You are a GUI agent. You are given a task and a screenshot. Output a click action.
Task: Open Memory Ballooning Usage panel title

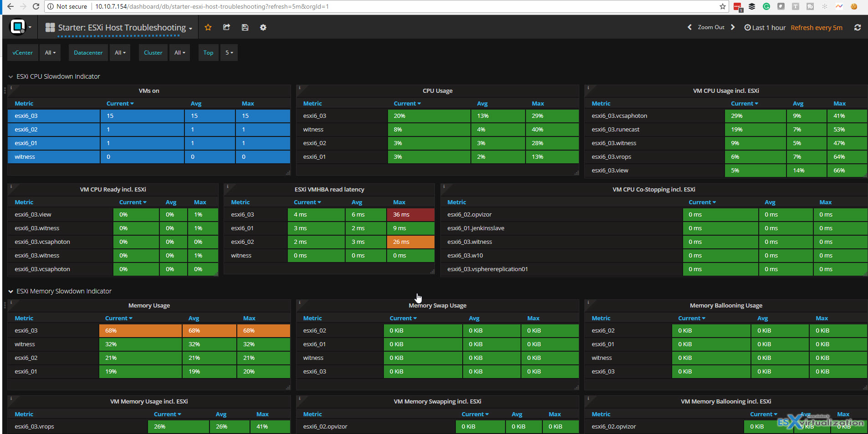(726, 305)
